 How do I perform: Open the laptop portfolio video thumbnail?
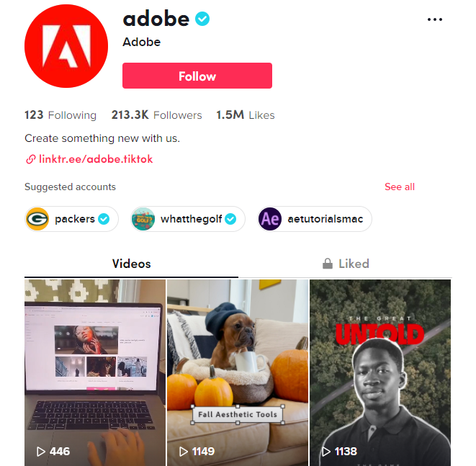point(95,372)
